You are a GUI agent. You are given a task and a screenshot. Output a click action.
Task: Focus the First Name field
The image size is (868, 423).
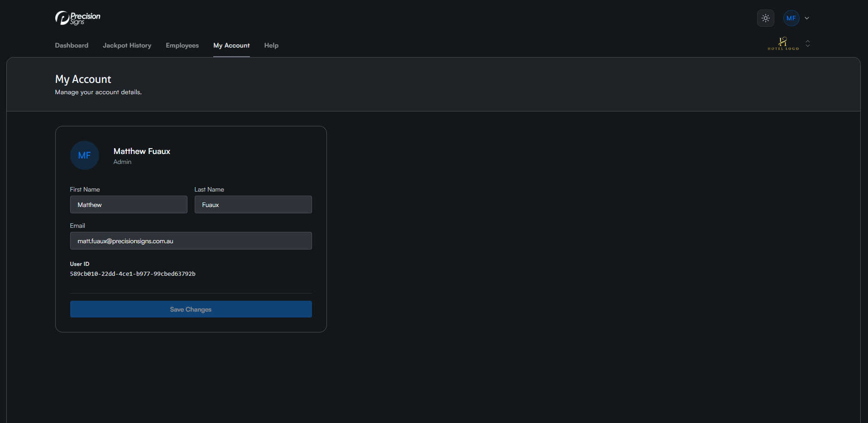coord(129,205)
